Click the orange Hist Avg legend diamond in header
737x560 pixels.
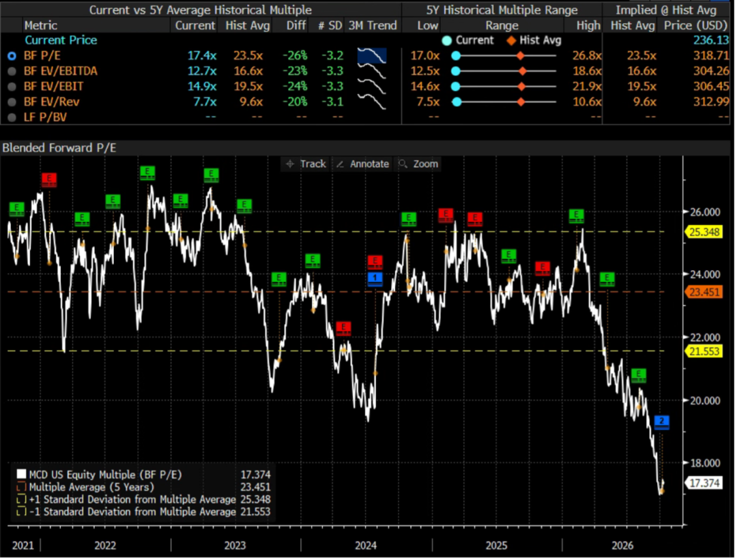point(511,41)
